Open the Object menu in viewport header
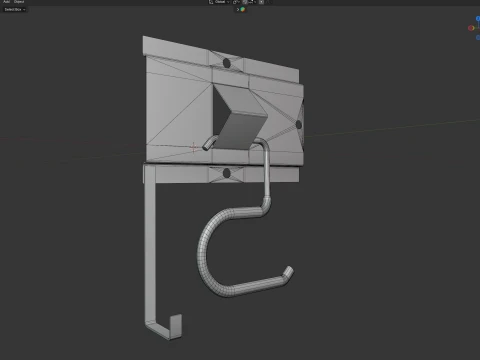This screenshot has height=360, width=480. click(19, 2)
